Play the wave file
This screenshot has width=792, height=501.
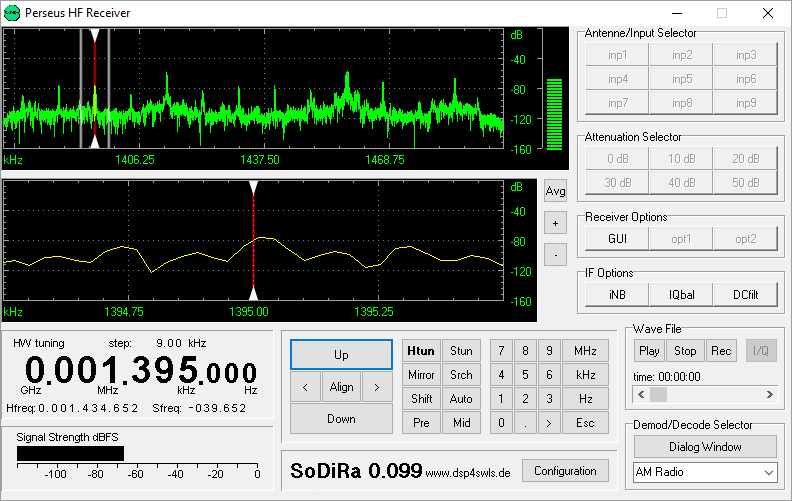coord(649,351)
